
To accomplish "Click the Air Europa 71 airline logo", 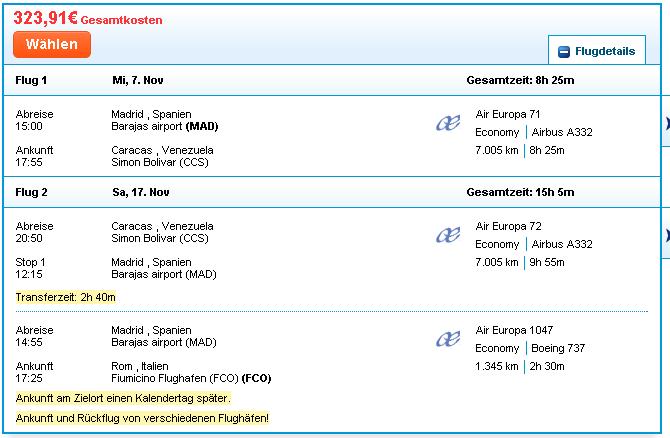I will (447, 124).
